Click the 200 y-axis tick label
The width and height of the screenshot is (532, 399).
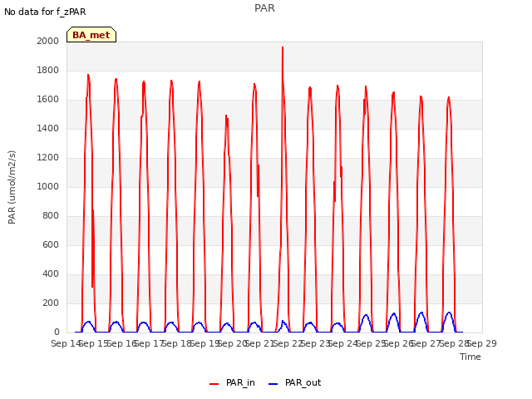click(51, 303)
